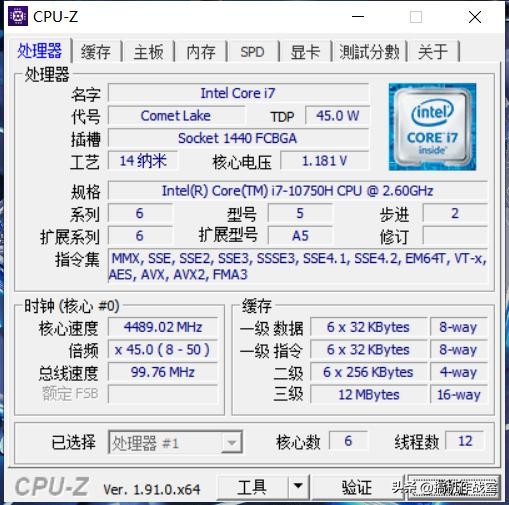Expand the 处理器 #1 selection combo box
The image size is (509, 505).
(175, 442)
